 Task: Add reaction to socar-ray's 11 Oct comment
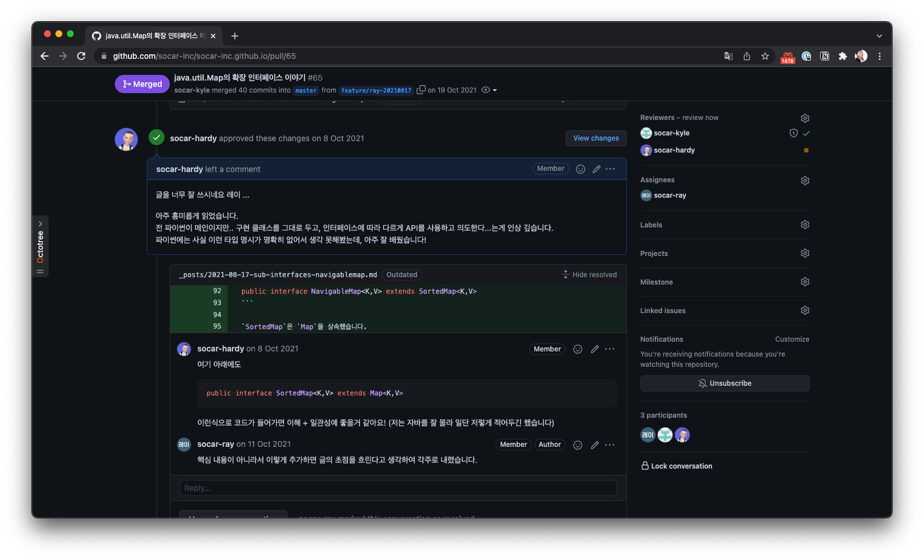pos(578,445)
